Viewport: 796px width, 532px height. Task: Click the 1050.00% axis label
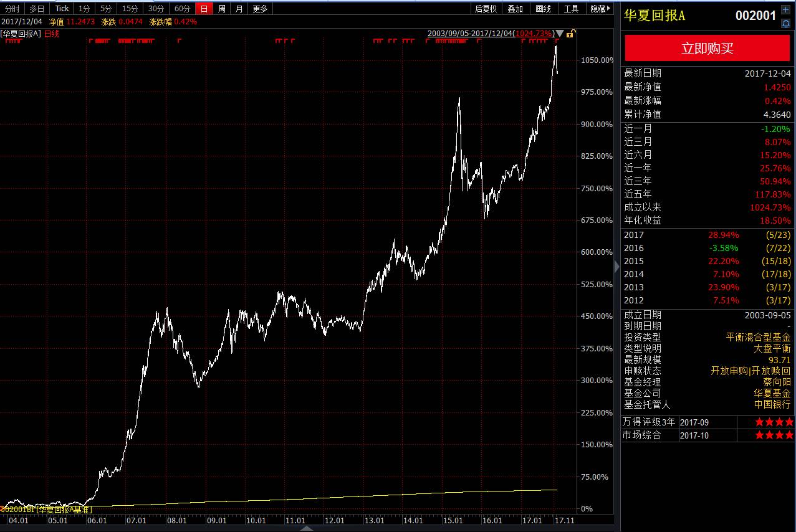pos(596,60)
